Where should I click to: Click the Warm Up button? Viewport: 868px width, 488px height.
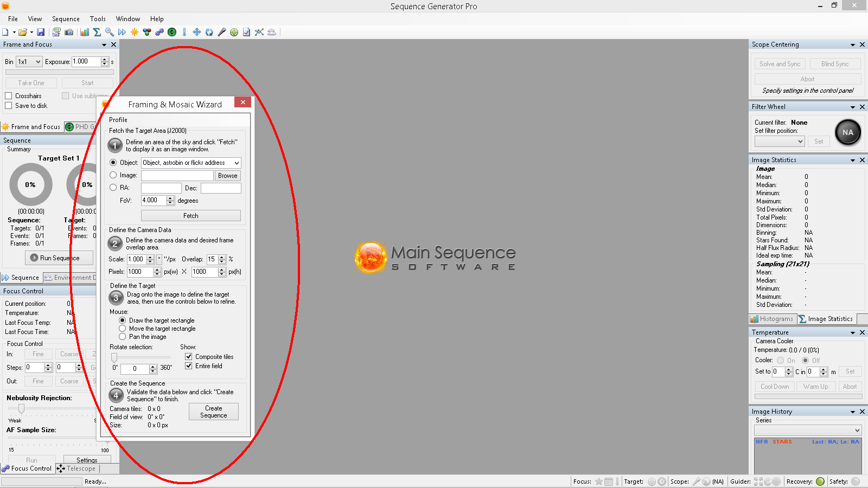pyautogui.click(x=815, y=387)
